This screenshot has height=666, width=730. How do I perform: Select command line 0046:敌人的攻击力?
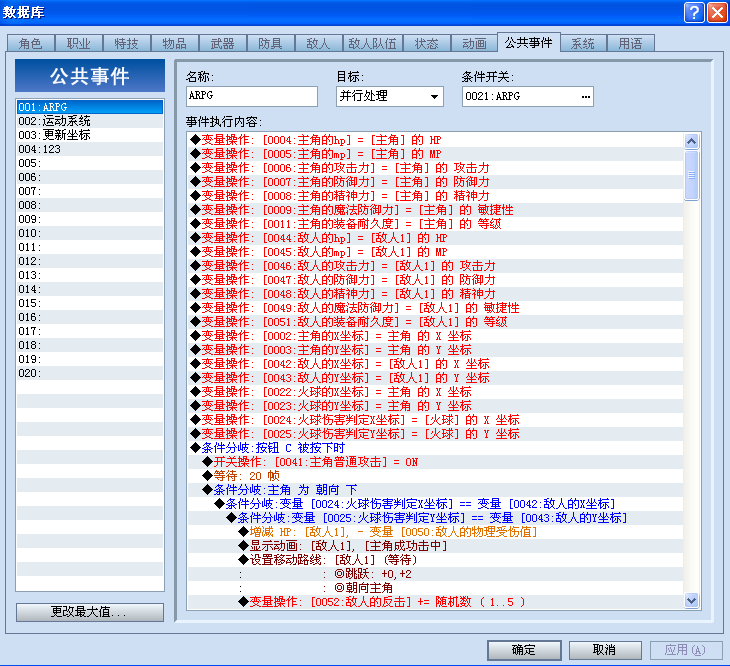(x=435, y=266)
